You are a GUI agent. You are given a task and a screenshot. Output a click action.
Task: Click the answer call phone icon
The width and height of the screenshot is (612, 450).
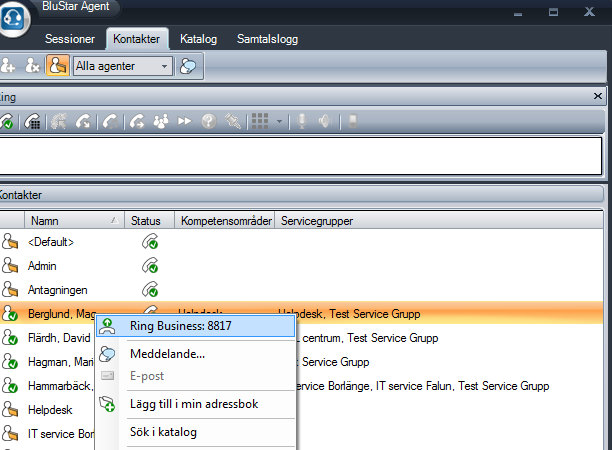pyautogui.click(x=7, y=122)
